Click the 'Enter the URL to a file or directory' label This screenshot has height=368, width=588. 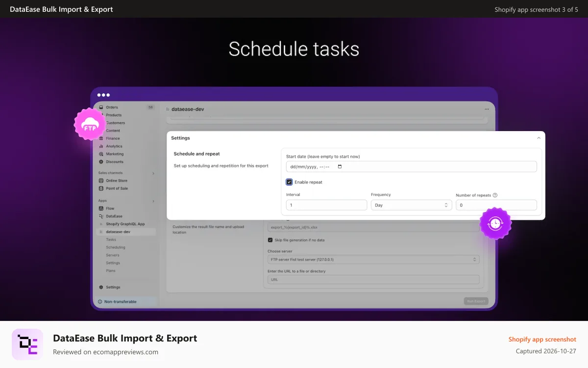(296, 271)
